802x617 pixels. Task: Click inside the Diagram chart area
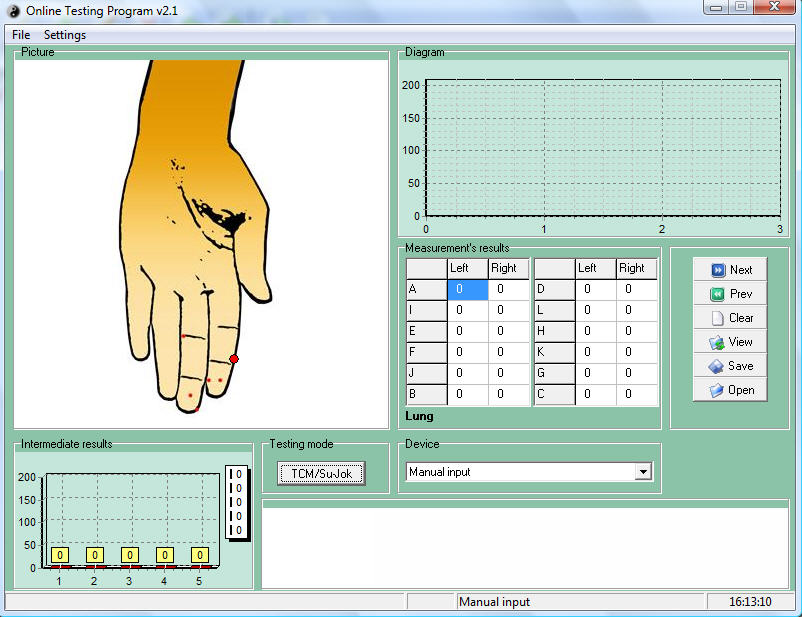pyautogui.click(x=603, y=147)
